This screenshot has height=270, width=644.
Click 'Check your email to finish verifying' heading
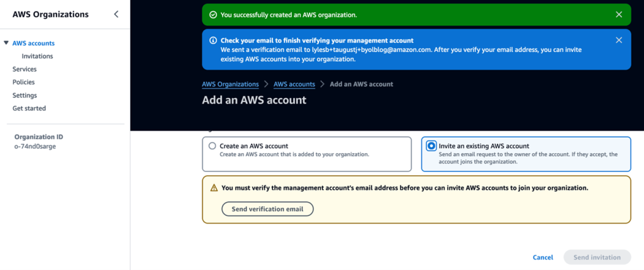click(x=317, y=41)
